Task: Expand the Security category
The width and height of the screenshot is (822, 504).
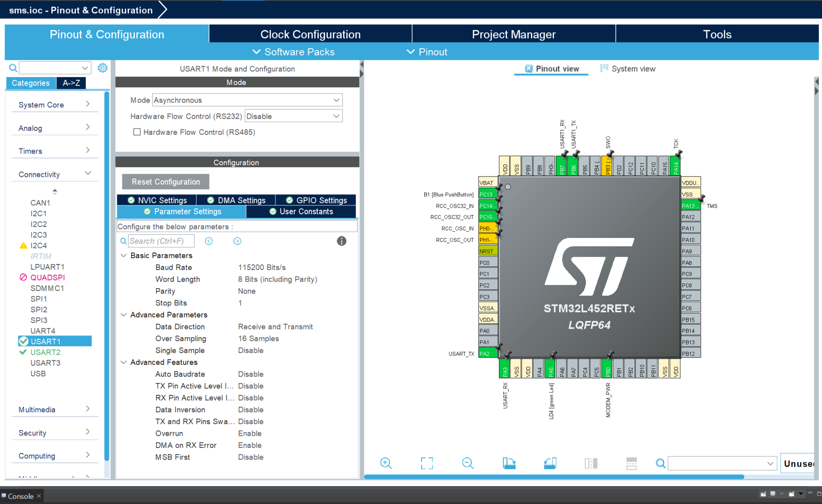Action: pyautogui.click(x=55, y=433)
